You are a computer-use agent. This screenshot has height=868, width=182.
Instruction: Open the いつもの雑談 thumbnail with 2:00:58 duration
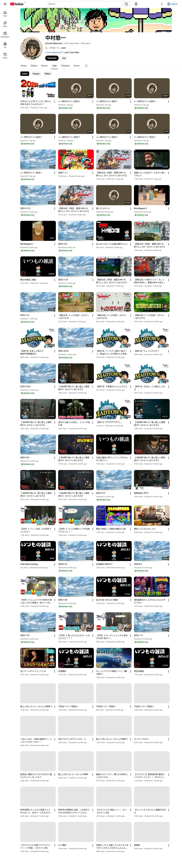pos(38,266)
